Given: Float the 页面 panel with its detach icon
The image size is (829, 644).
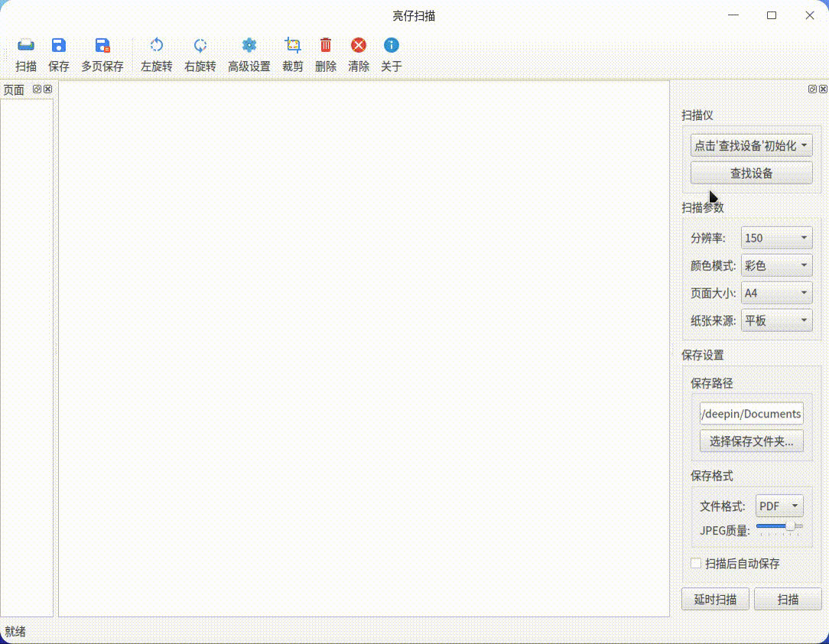Looking at the screenshot, I should [37, 89].
